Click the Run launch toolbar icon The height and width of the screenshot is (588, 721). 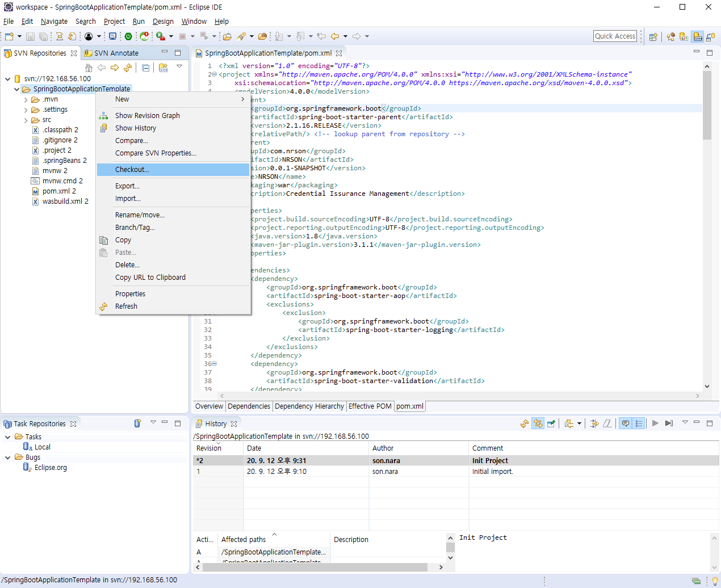[x=161, y=36]
